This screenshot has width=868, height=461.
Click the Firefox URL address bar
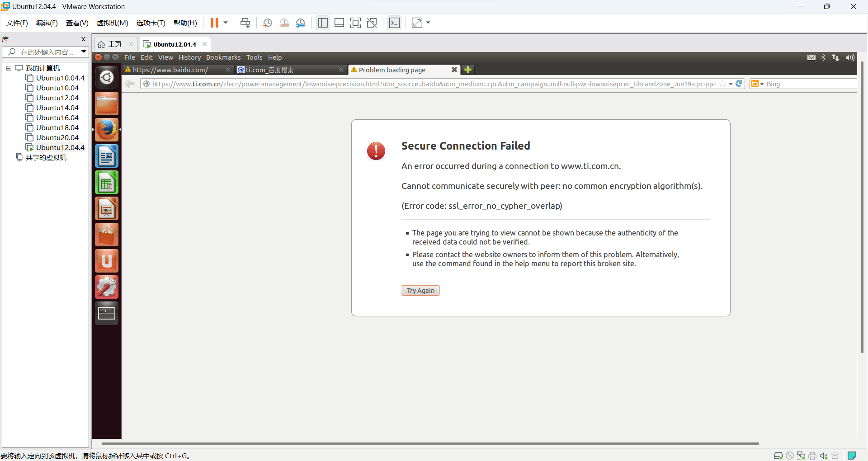(x=434, y=84)
